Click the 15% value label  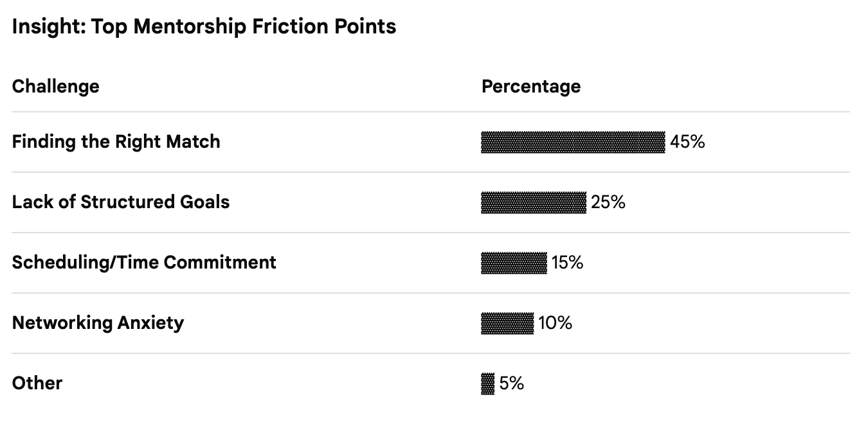[567, 263]
